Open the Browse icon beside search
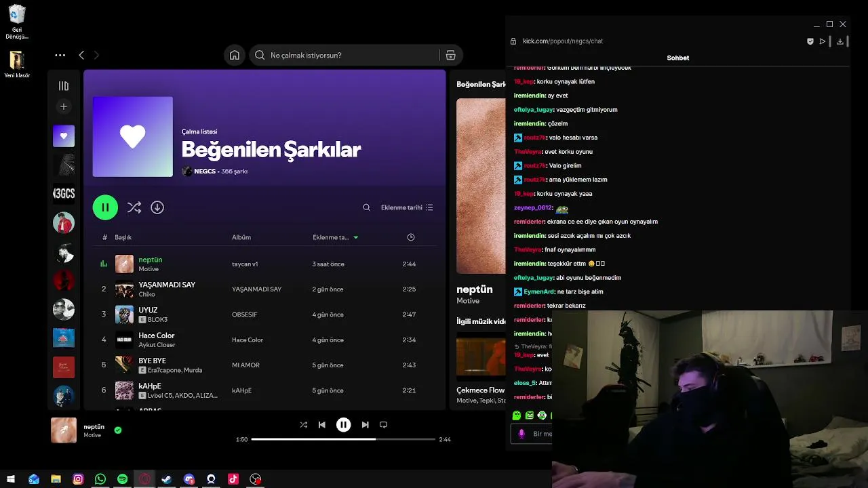Image resolution: width=868 pixels, height=488 pixels. point(450,56)
